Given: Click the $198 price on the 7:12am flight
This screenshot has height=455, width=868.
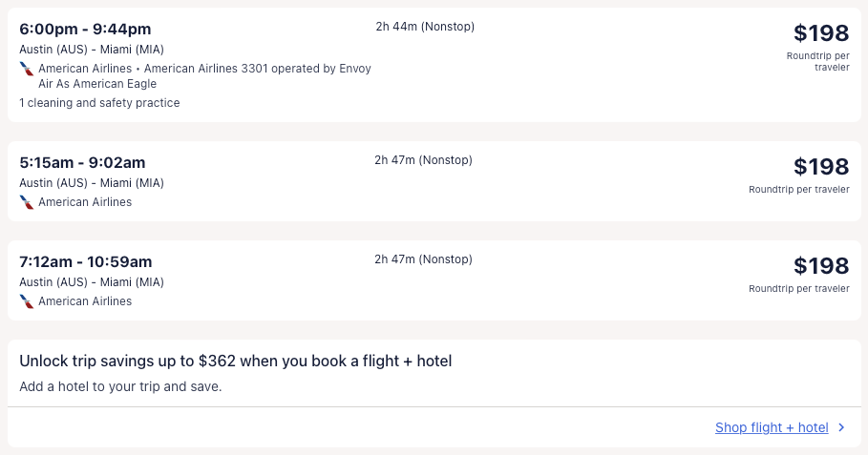Looking at the screenshot, I should 820,266.
